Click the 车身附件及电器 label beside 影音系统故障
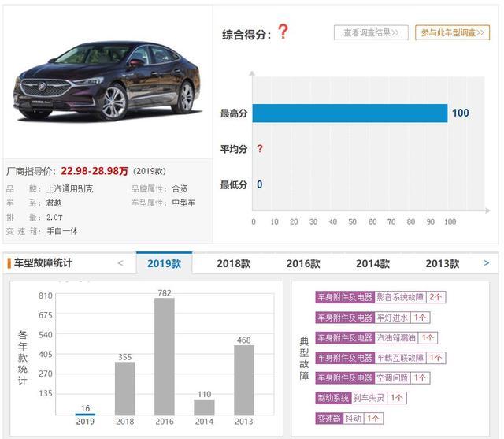The image size is (504, 439). tap(345, 297)
